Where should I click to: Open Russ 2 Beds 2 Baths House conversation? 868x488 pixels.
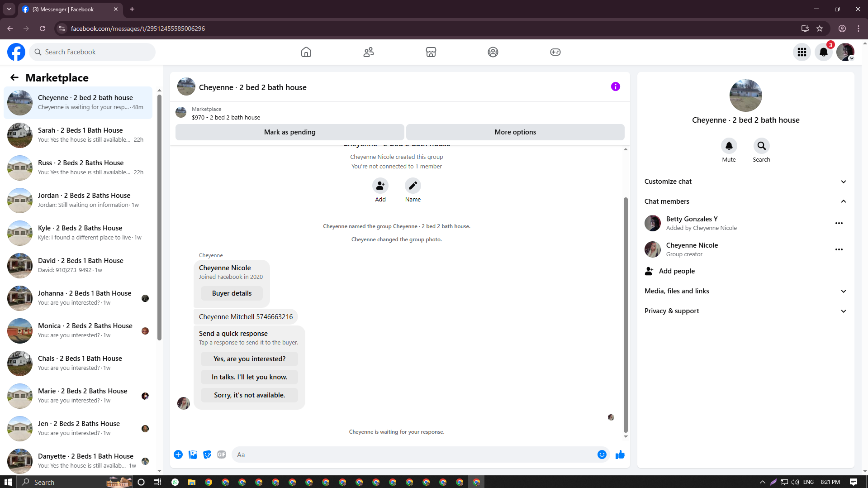(x=78, y=168)
